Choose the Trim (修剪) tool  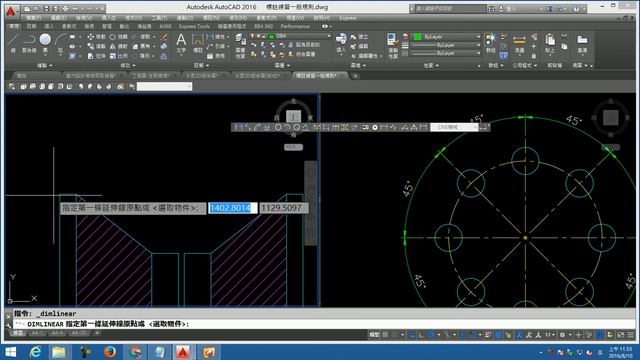click(142, 37)
